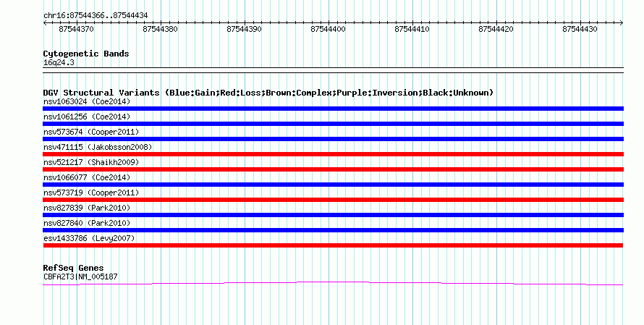Click ruler position 87544410
Screen dimensions: 644x325
coord(412,29)
